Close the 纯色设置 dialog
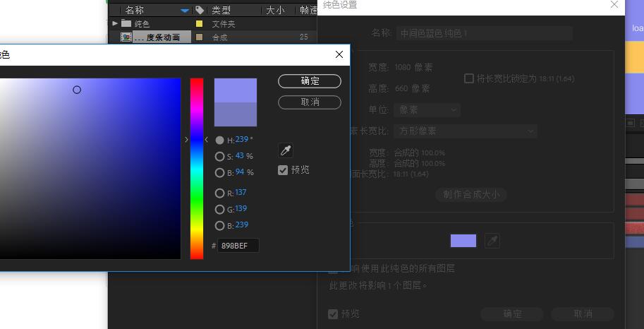 [614, 4]
